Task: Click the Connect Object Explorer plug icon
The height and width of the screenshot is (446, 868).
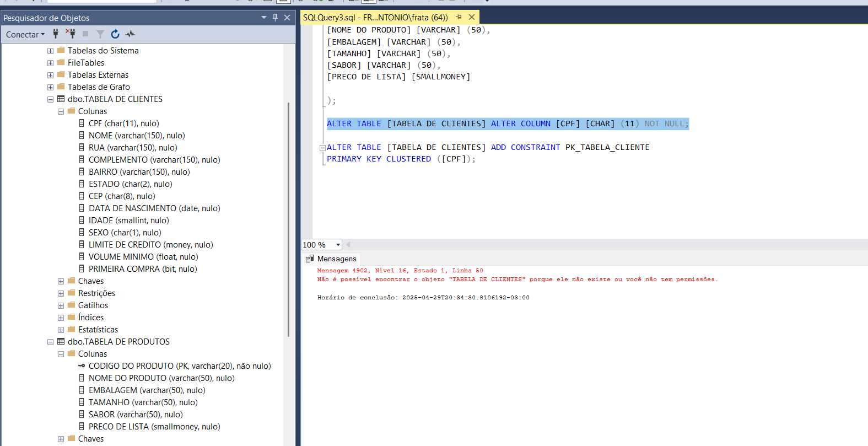Action: [56, 34]
